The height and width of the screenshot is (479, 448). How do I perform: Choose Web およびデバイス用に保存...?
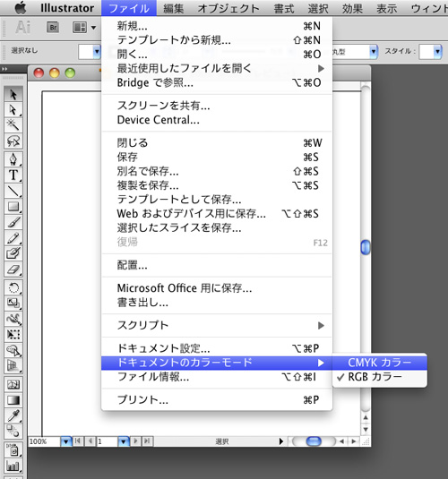217,213
